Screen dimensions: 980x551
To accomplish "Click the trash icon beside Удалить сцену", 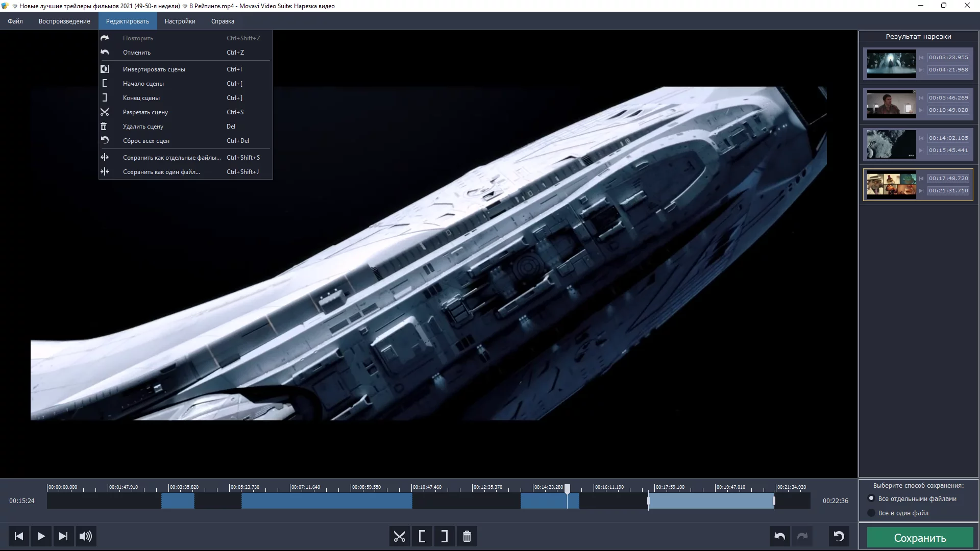I will tap(104, 127).
